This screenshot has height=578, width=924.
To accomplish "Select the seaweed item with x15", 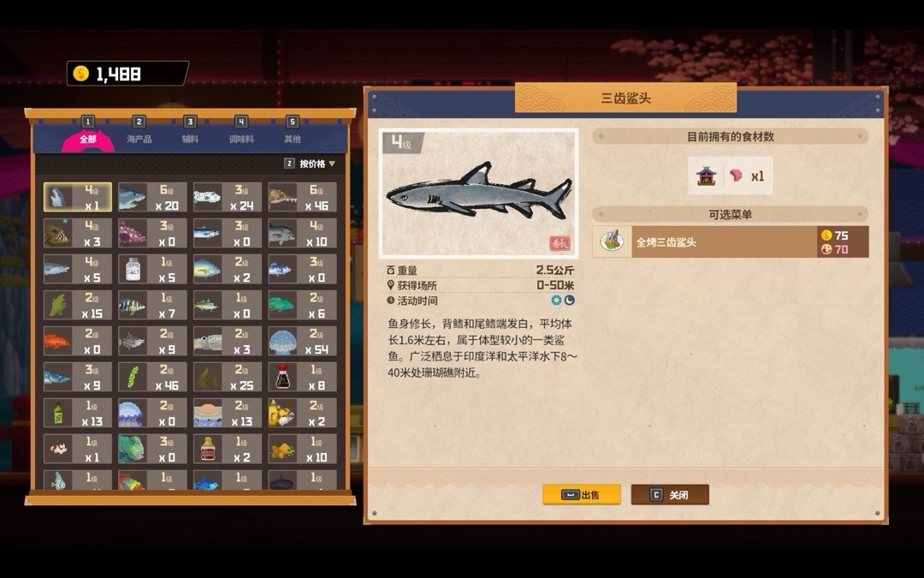I will coord(77,305).
